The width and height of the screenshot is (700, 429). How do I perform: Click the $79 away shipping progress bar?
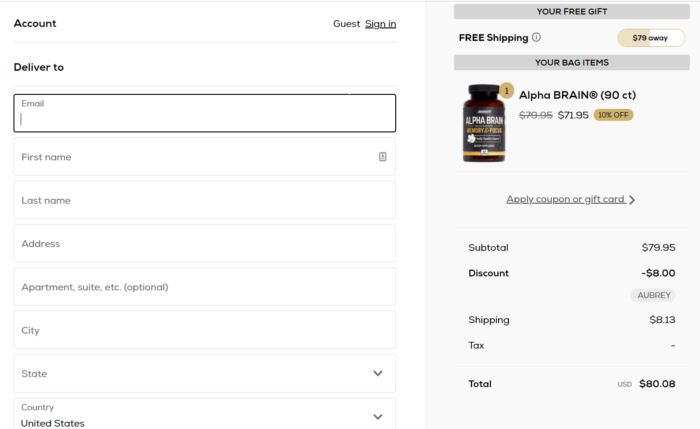(x=651, y=38)
